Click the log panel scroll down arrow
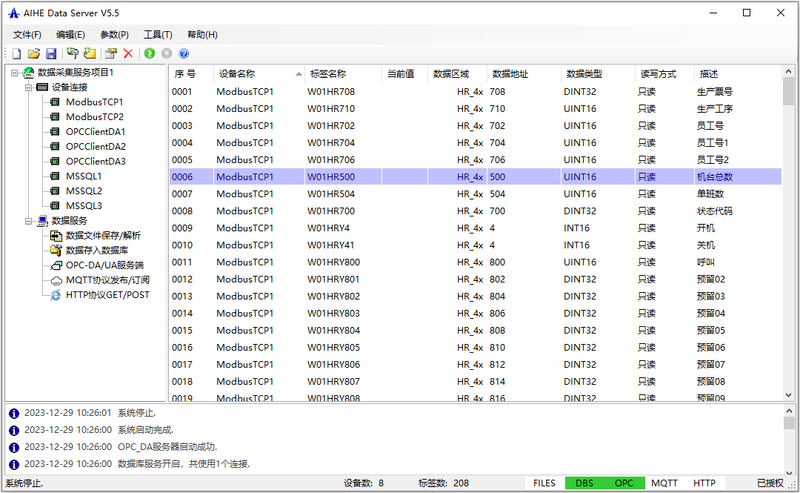This screenshot has width=800, height=493. 789,473
